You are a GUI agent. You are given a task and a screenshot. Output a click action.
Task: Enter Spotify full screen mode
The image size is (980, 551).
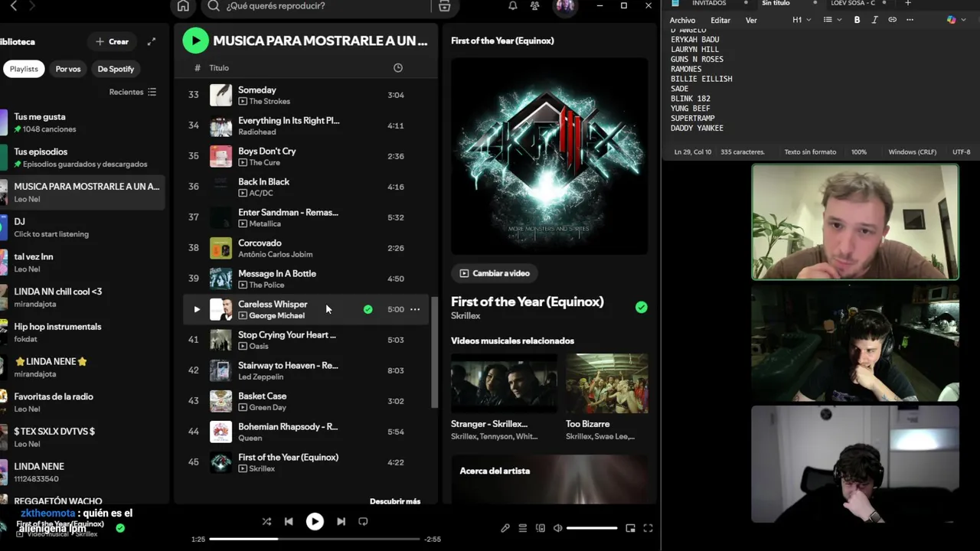[x=648, y=528]
